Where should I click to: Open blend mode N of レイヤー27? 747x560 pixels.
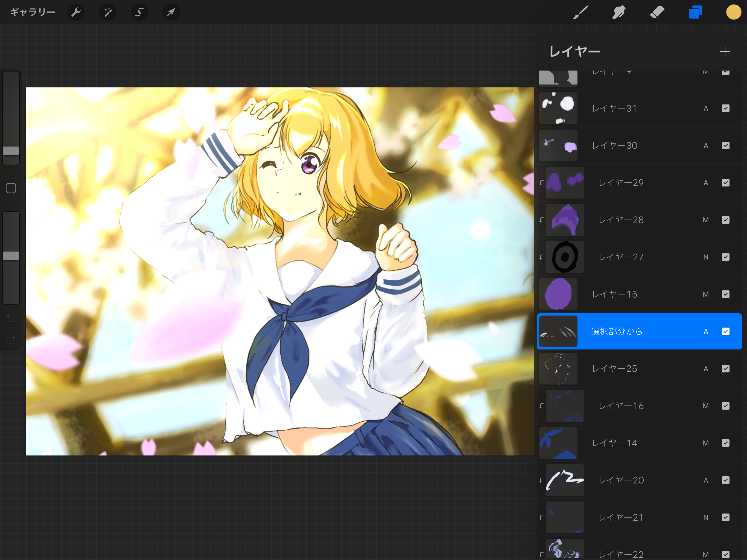click(705, 257)
